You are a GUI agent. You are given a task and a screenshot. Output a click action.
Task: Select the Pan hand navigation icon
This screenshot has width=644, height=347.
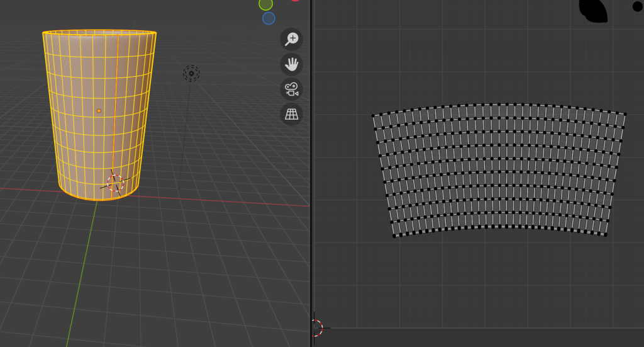click(x=291, y=64)
